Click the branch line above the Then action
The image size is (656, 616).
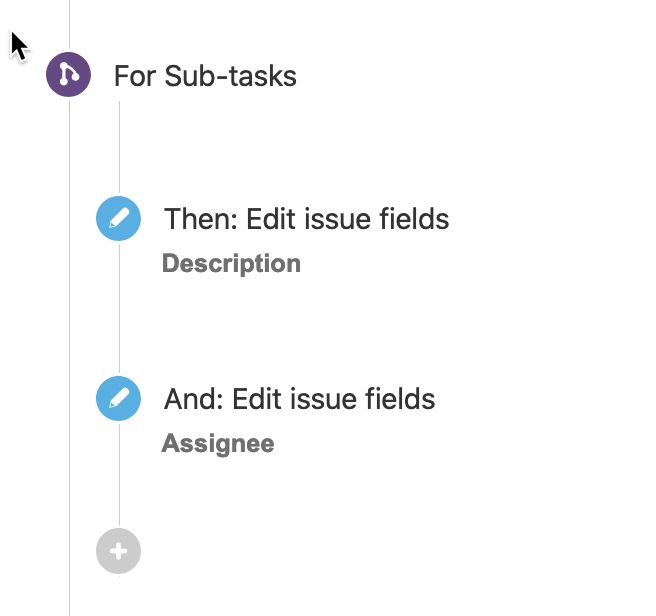tap(119, 150)
